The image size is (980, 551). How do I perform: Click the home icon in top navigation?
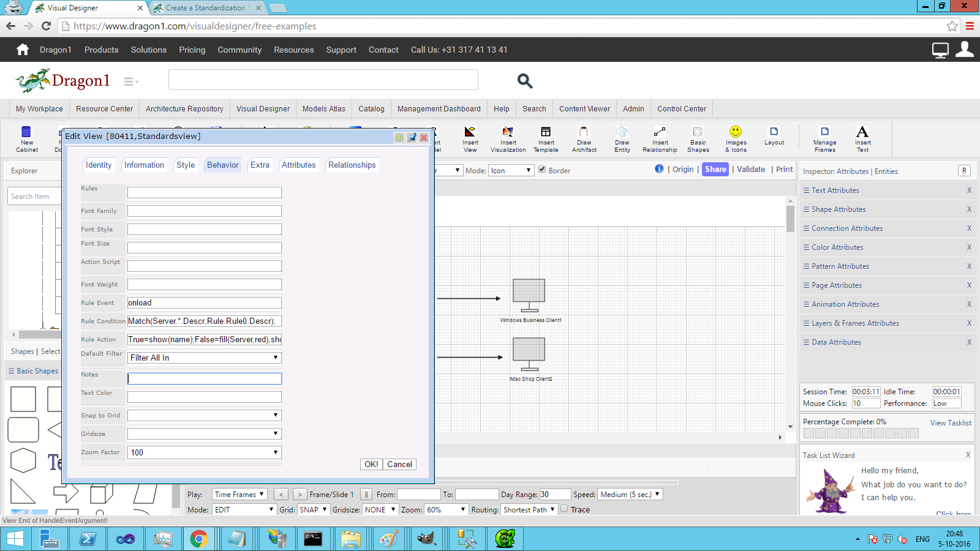tap(23, 50)
